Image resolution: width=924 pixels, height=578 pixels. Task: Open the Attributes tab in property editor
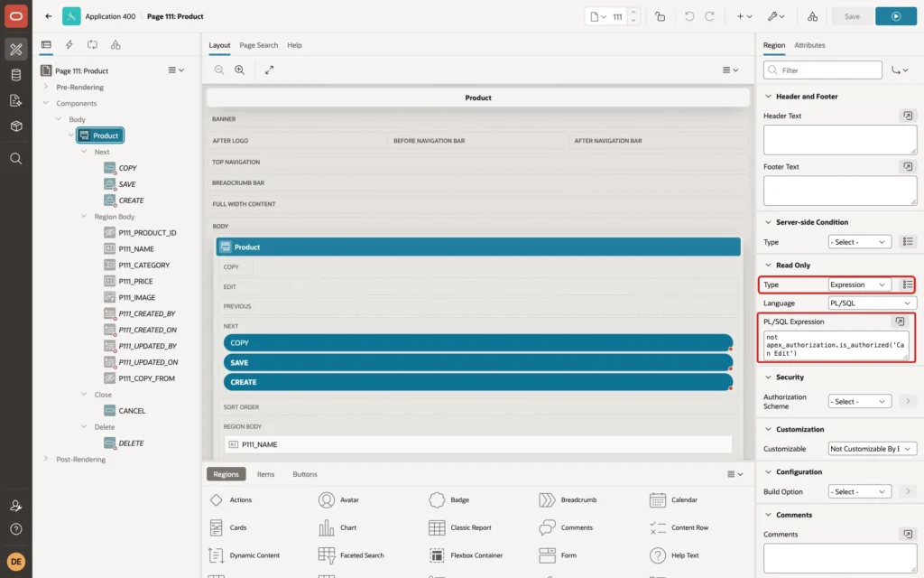(x=809, y=45)
